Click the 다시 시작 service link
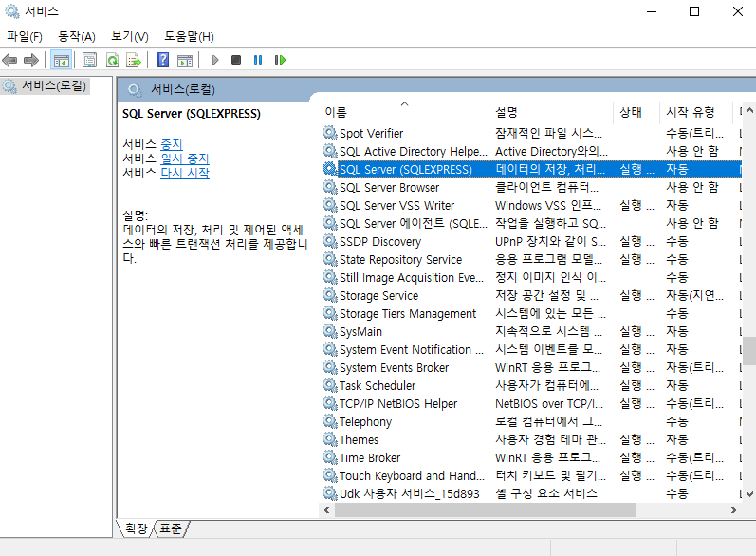The width and height of the screenshot is (756, 556). pyautogui.click(x=185, y=172)
